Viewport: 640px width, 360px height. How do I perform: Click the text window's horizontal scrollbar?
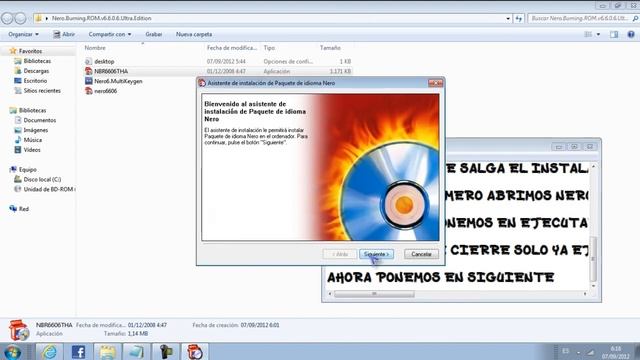pos(374,294)
